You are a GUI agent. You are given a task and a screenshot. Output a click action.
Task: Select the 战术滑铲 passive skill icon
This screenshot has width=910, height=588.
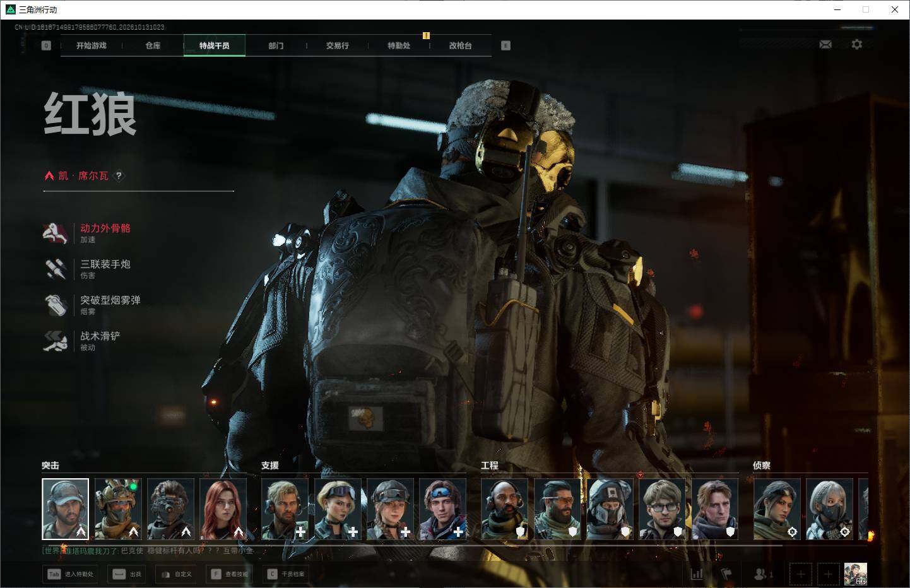[x=56, y=341]
